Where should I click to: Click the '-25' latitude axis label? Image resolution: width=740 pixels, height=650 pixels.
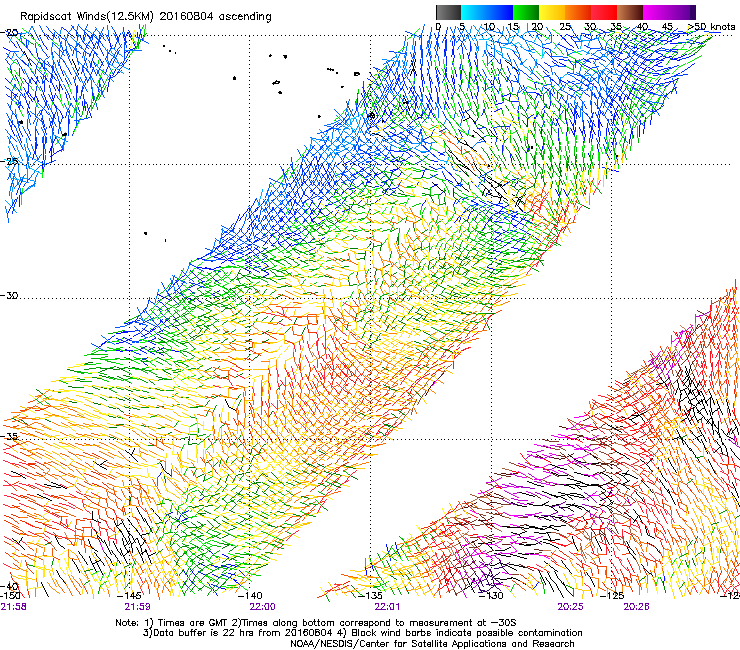(x=9, y=161)
